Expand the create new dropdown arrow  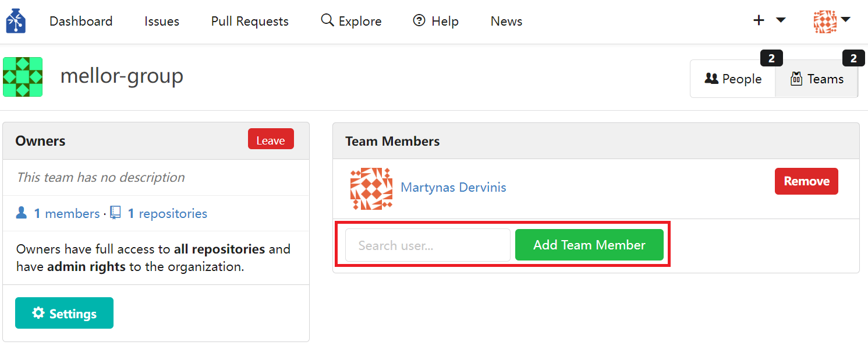click(x=781, y=20)
